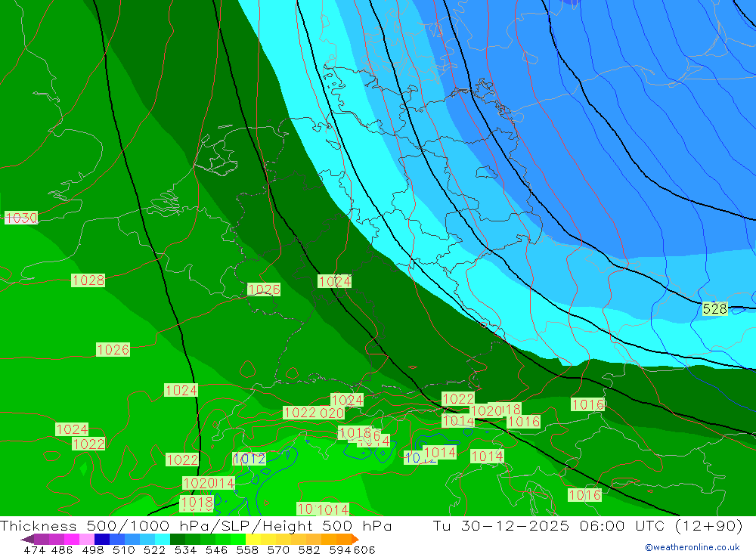756x554 pixels.
Task: Click the '1022 020' overlapping label
Action: (314, 413)
